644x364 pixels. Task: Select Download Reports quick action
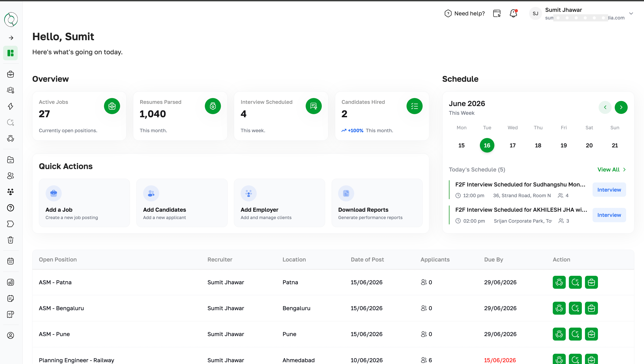[x=377, y=203]
